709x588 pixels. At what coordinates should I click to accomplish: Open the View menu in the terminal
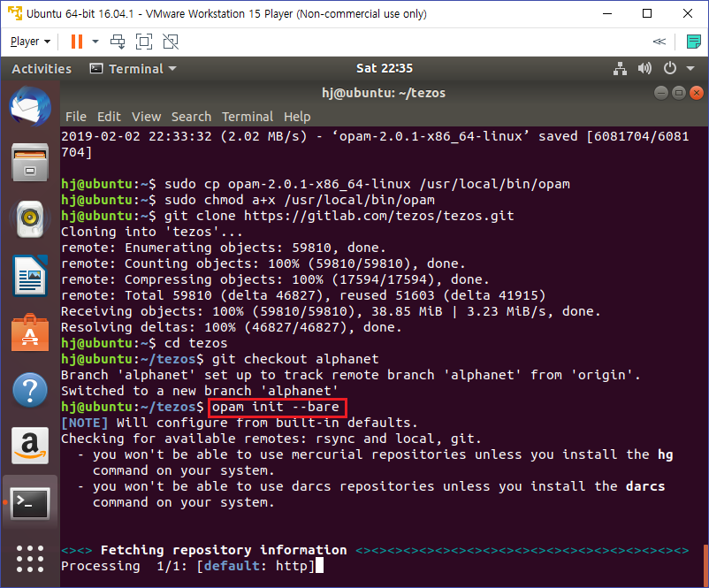click(x=146, y=117)
